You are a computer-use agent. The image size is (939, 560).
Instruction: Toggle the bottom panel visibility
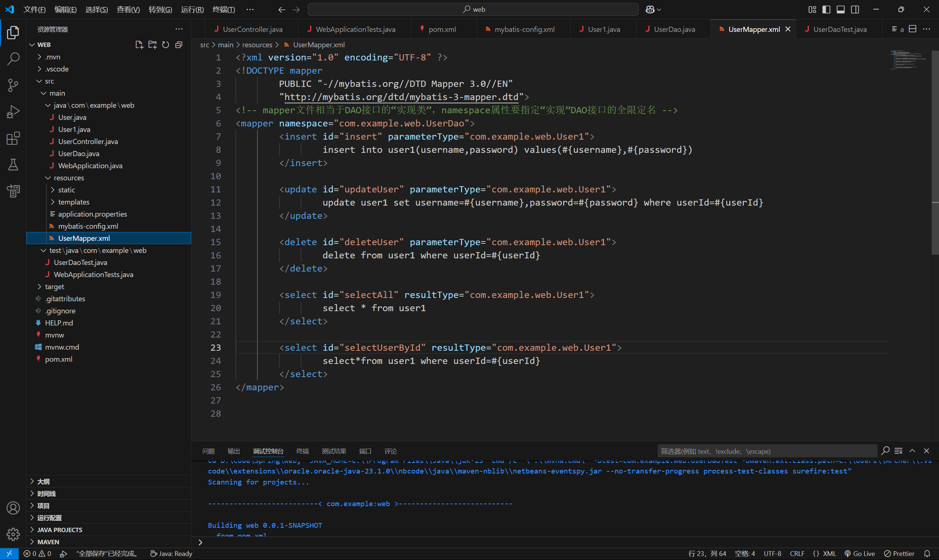pyautogui.click(x=840, y=10)
